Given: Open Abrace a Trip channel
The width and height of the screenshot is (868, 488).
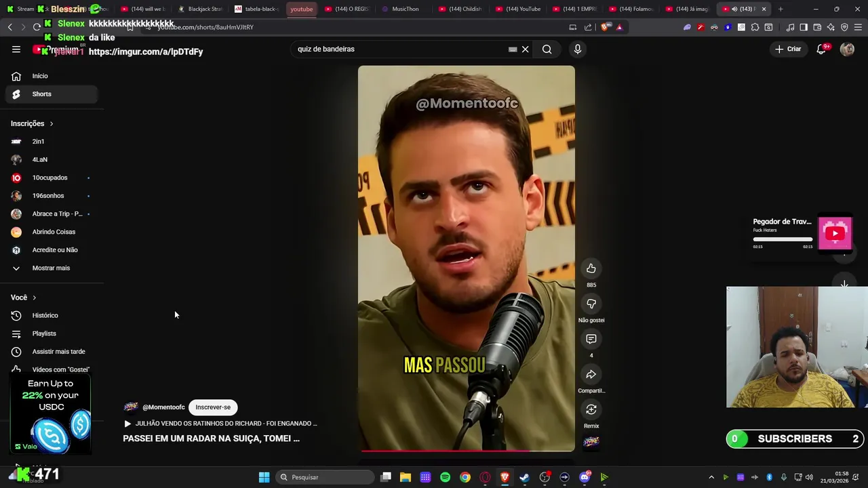Looking at the screenshot, I should [52, 213].
